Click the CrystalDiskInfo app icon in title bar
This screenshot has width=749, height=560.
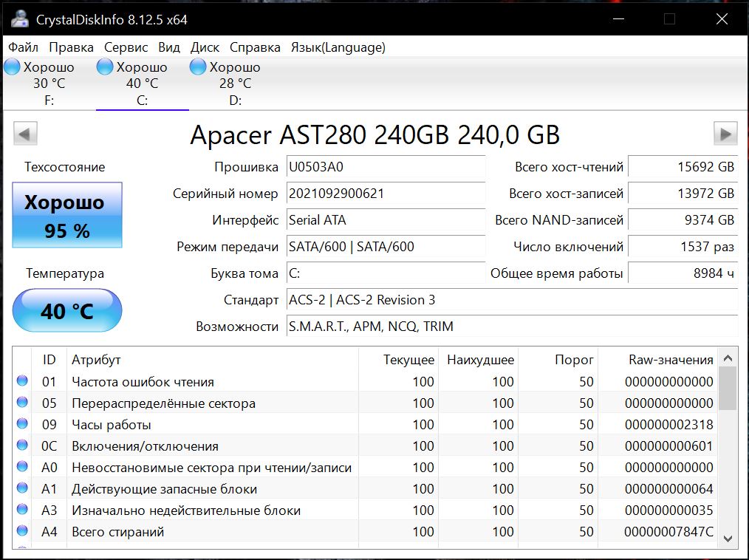[x=20, y=18]
